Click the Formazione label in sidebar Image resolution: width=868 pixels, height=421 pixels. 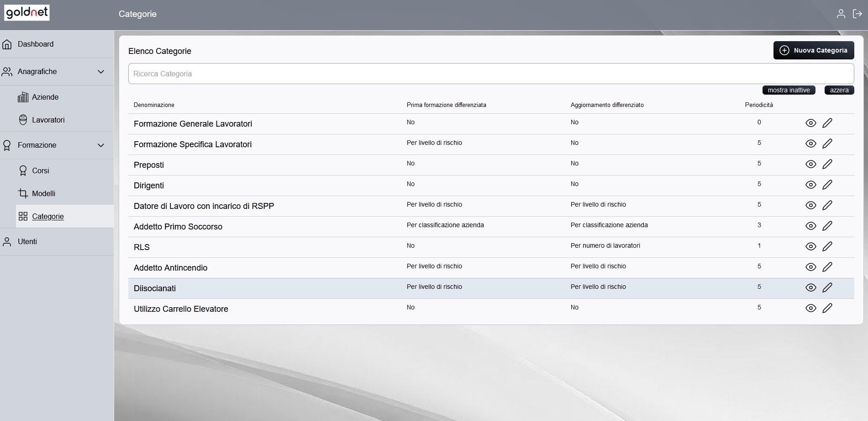37,145
